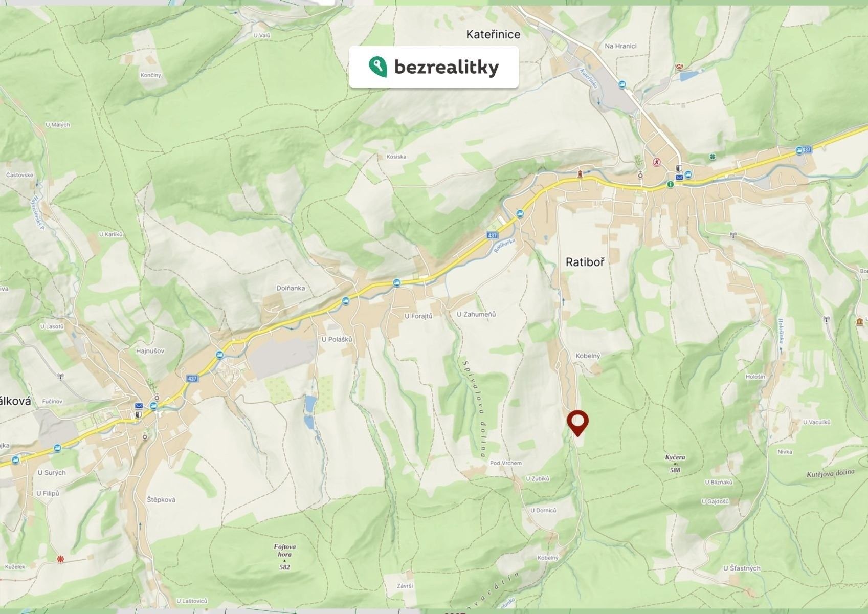Viewport: 868px width, 614px height.
Task: Click the blue pond near U Polášků
Action: [310, 404]
